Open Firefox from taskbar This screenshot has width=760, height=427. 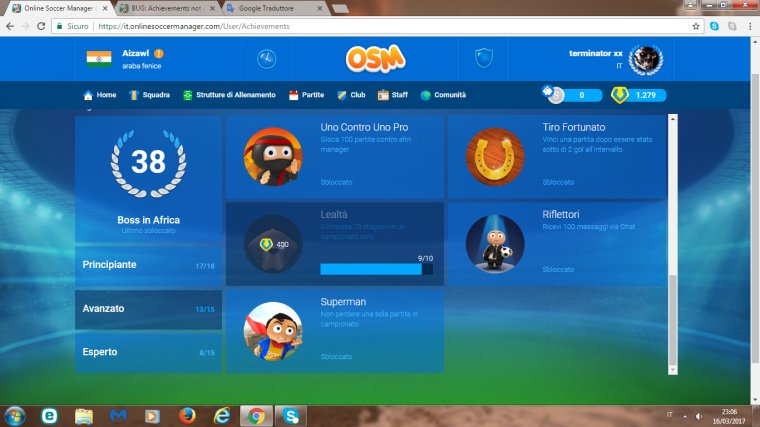(x=188, y=416)
